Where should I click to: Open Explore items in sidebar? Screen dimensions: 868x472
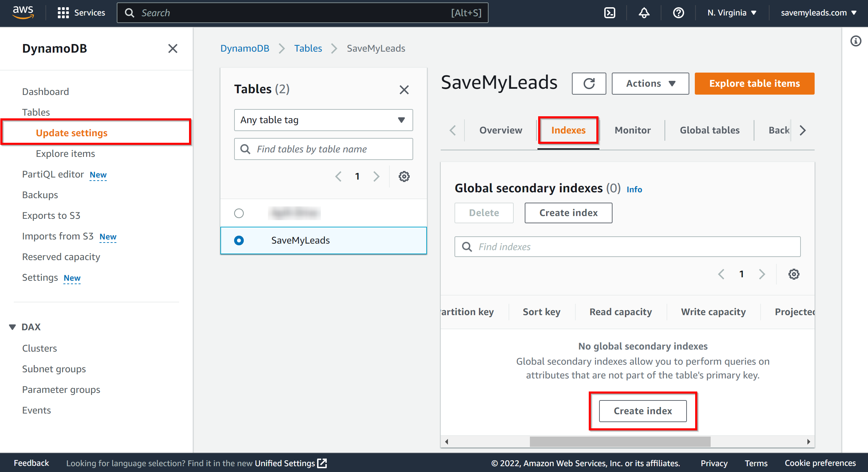tap(65, 153)
